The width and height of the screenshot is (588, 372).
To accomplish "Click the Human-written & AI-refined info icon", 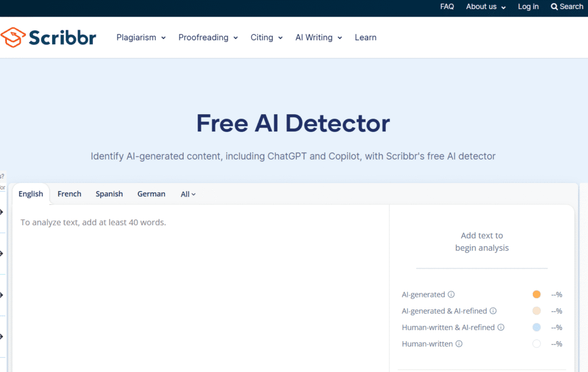I will click(x=501, y=327).
